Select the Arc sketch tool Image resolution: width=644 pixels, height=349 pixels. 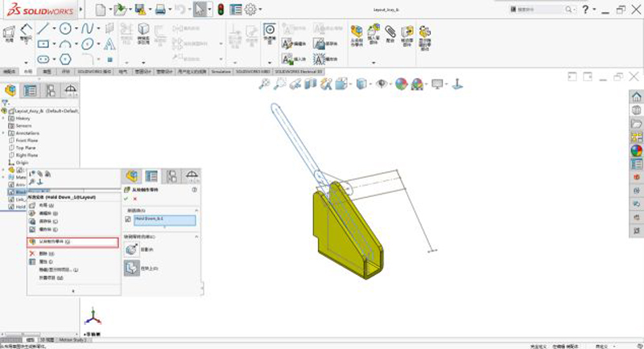pyautogui.click(x=65, y=44)
